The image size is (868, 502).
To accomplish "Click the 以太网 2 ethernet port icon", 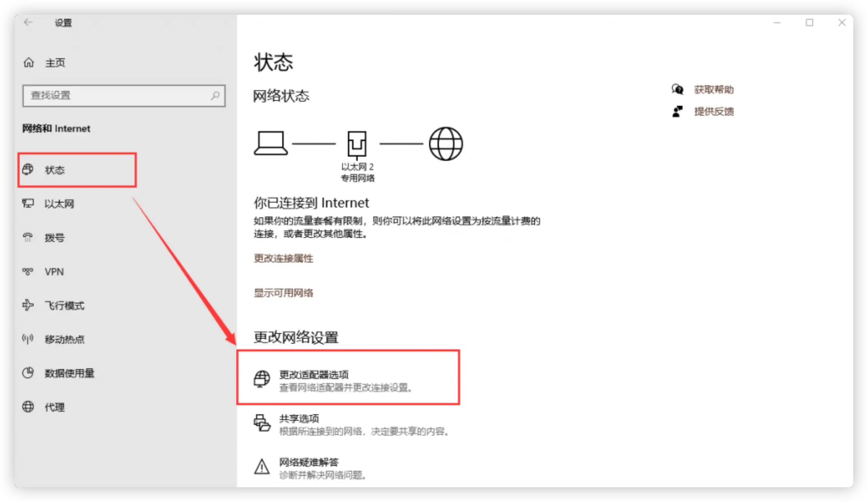I will click(357, 145).
